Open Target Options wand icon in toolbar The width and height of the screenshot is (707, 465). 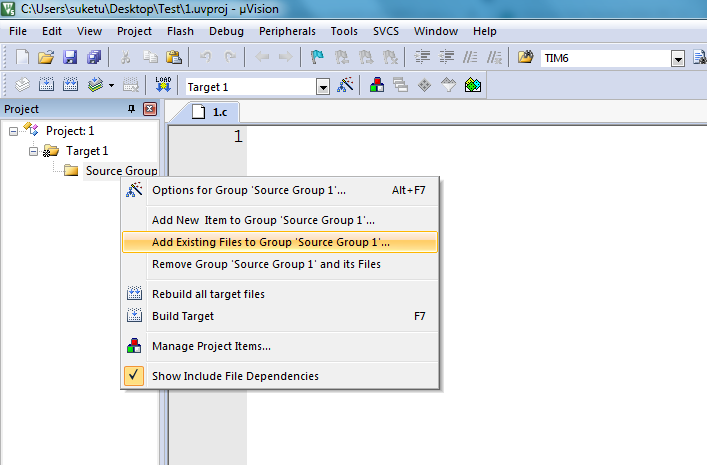coord(346,86)
